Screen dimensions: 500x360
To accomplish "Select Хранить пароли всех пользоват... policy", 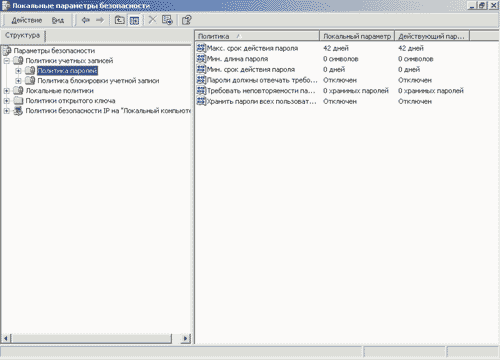I will pyautogui.click(x=262, y=101).
